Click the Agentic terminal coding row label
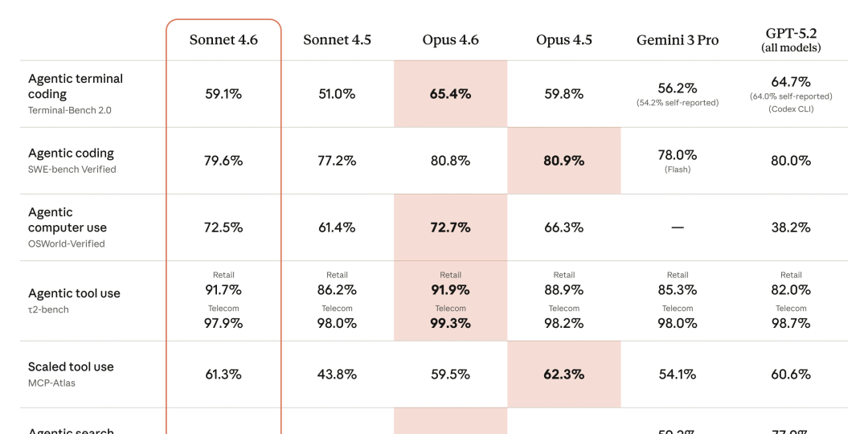The height and width of the screenshot is (434, 868). tap(76, 86)
